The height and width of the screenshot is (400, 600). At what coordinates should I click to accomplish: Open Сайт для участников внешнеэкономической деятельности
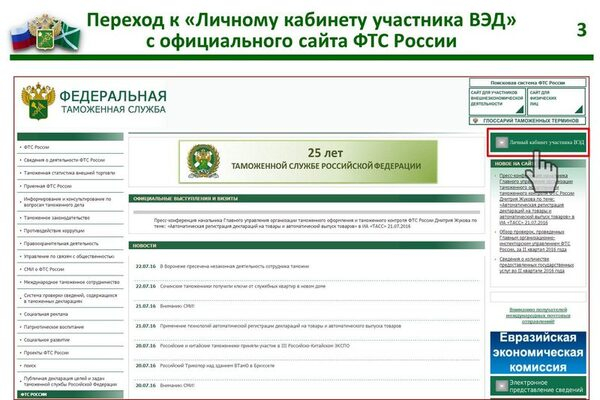click(x=497, y=101)
